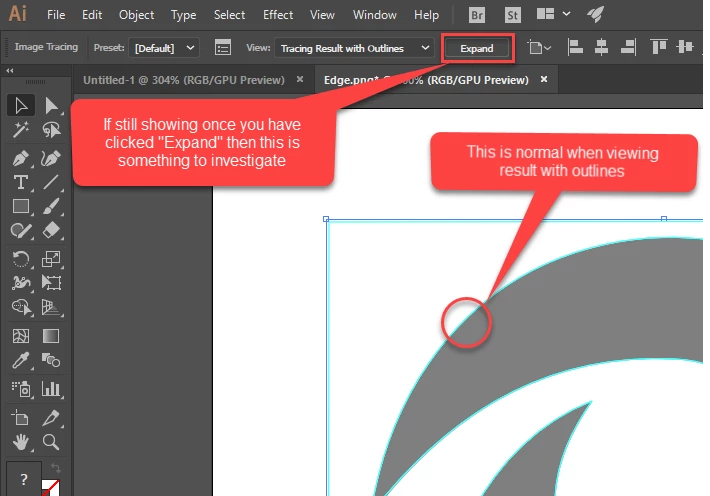
Task: Select the Line Segment tool
Action: [51, 183]
